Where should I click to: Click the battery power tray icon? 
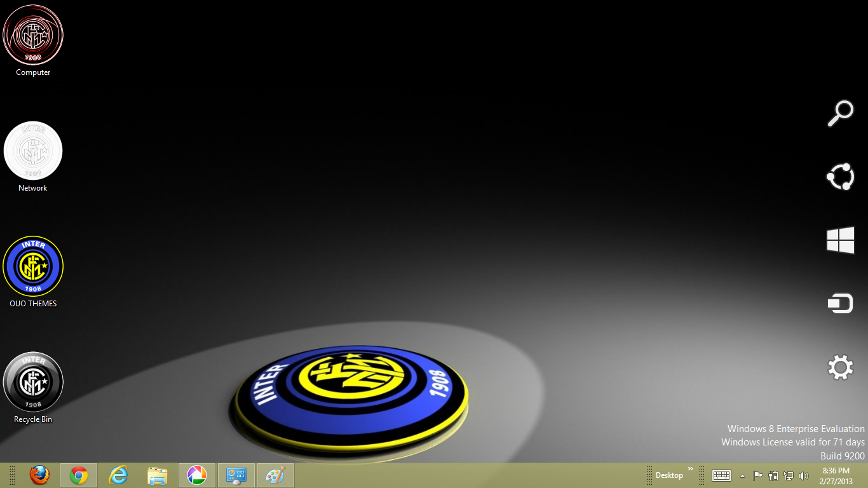[x=773, y=475]
